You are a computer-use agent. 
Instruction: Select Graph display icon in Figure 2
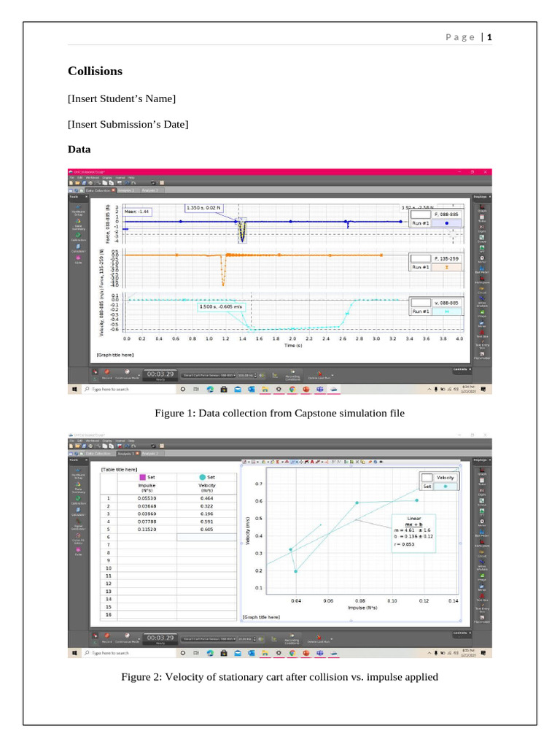(x=482, y=472)
